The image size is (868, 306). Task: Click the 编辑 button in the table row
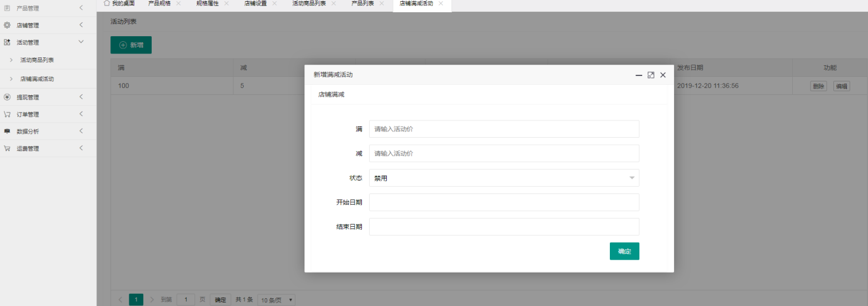pos(841,86)
